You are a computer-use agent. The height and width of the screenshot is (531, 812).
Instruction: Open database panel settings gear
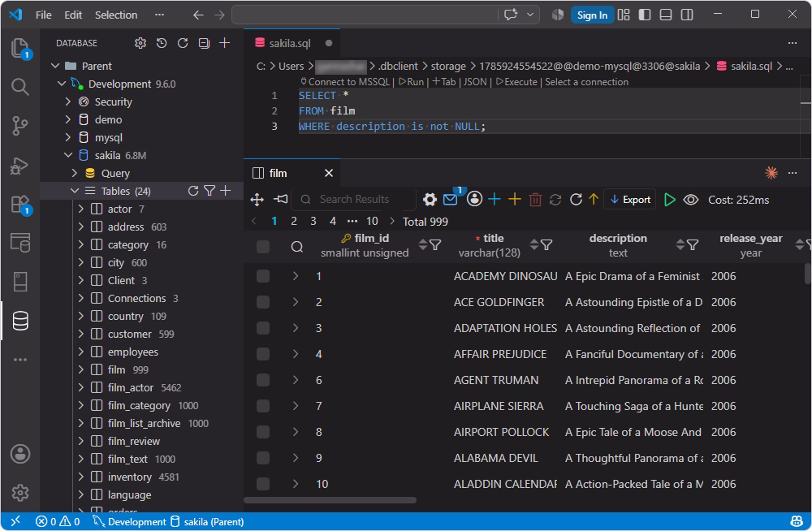tap(140, 43)
